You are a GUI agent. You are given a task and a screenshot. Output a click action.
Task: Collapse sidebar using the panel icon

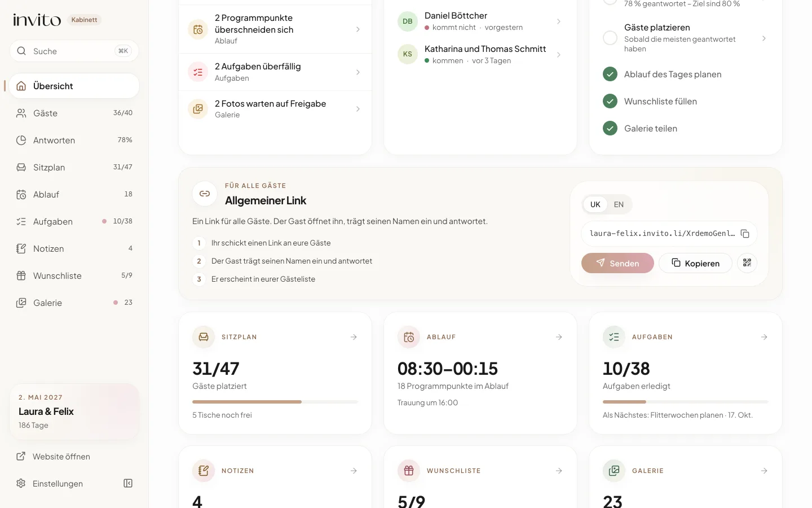point(128,484)
